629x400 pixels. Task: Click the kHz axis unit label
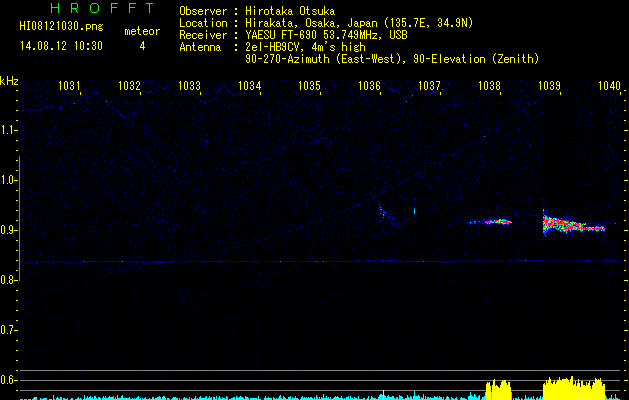coord(9,81)
